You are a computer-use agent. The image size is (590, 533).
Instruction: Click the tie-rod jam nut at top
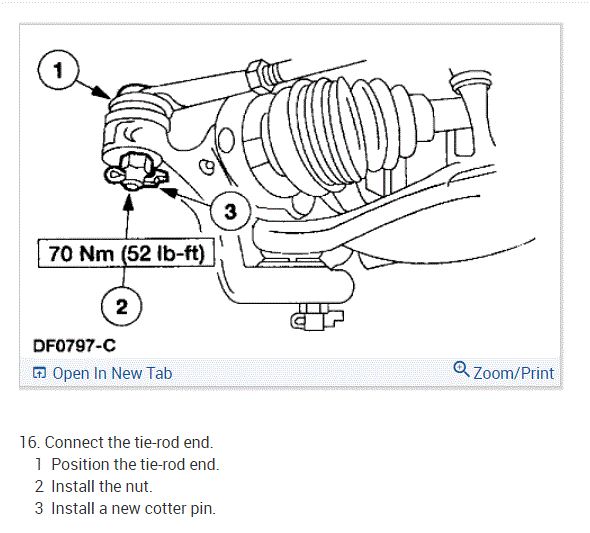(x=257, y=76)
